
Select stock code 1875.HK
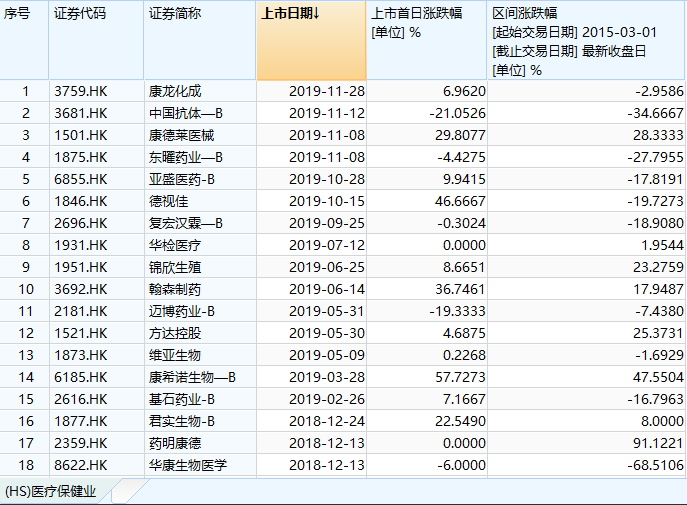tap(81, 157)
